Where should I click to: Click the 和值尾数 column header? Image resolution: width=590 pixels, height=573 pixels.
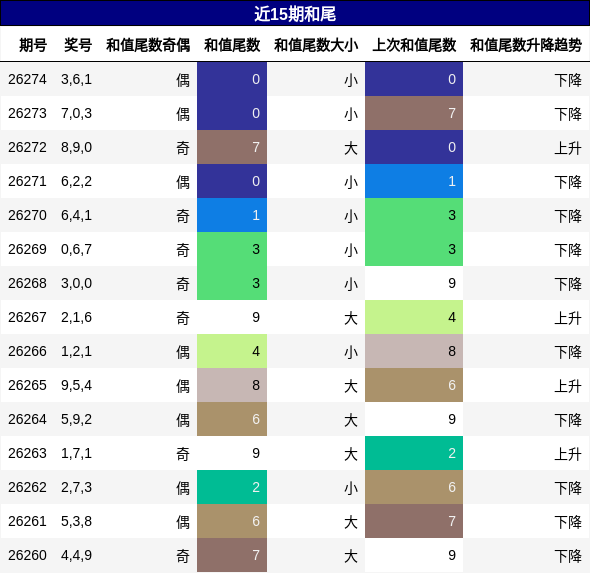click(232, 45)
